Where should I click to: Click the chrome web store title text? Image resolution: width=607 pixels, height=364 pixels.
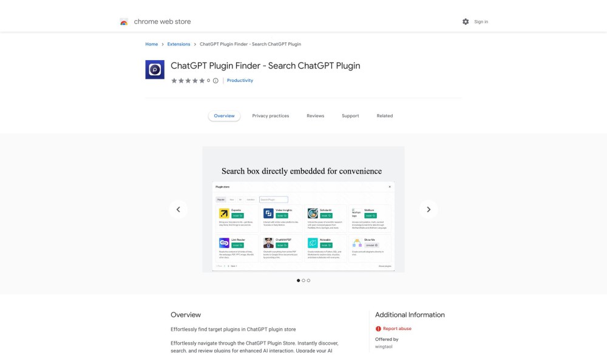point(162,22)
